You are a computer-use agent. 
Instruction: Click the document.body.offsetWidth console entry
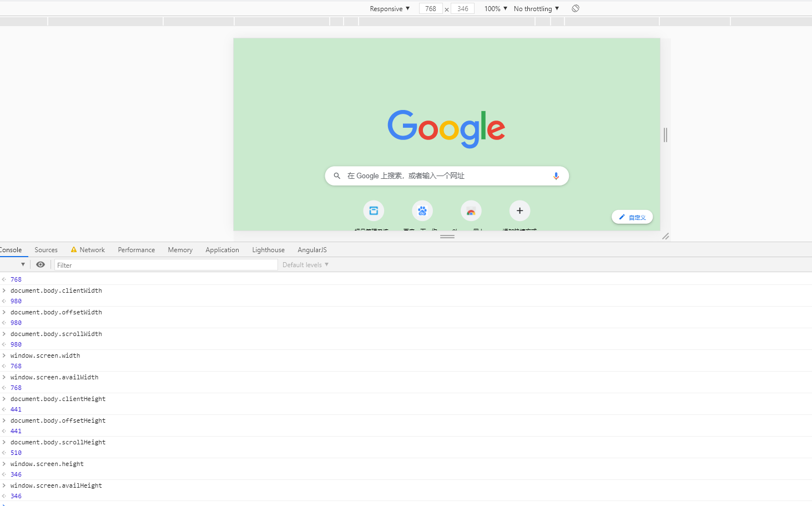pyautogui.click(x=56, y=312)
